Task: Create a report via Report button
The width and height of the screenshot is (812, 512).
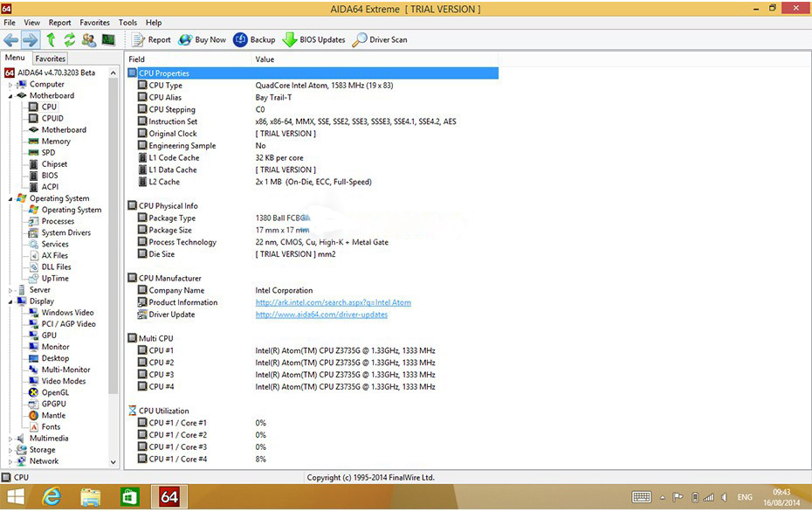Action: (x=151, y=40)
